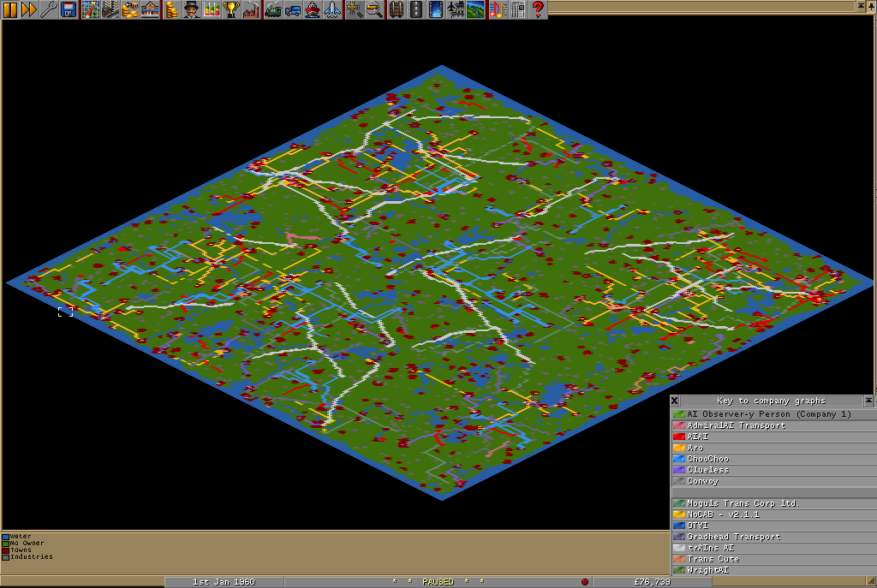Click the PAUSED status text
Image resolution: width=877 pixels, height=588 pixels.
click(x=438, y=582)
